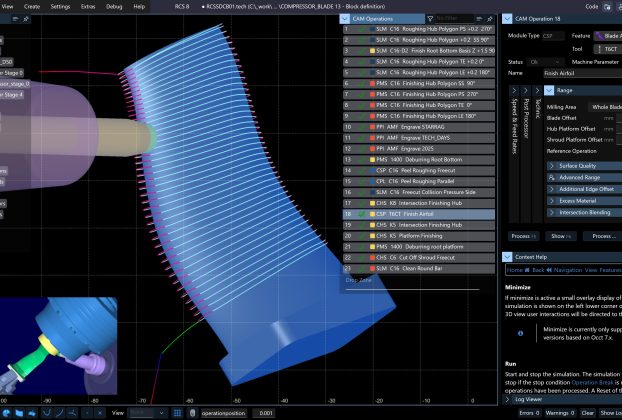Click the info icon in the Minimize help section
The image size is (622, 420).
click(520, 333)
